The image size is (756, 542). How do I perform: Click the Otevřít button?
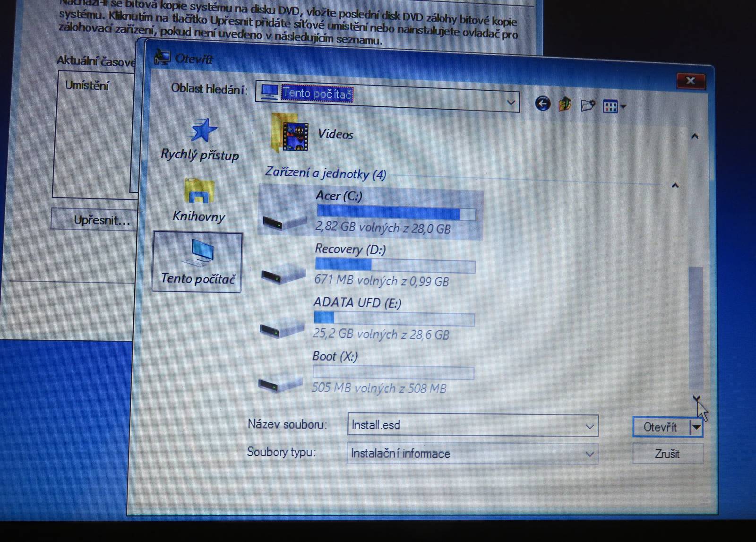pyautogui.click(x=661, y=427)
